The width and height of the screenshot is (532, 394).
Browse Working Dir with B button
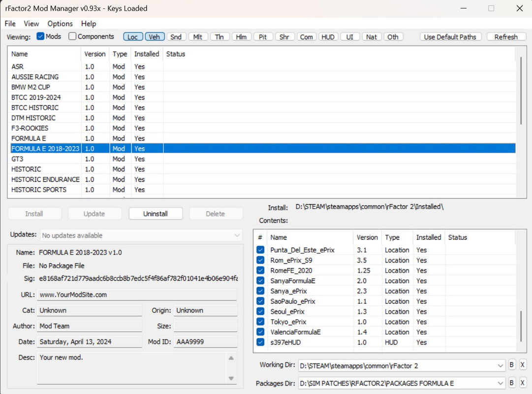pyautogui.click(x=512, y=365)
